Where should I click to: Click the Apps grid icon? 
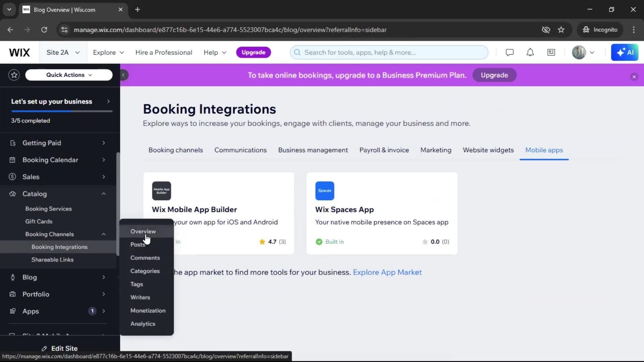pyautogui.click(x=13, y=311)
